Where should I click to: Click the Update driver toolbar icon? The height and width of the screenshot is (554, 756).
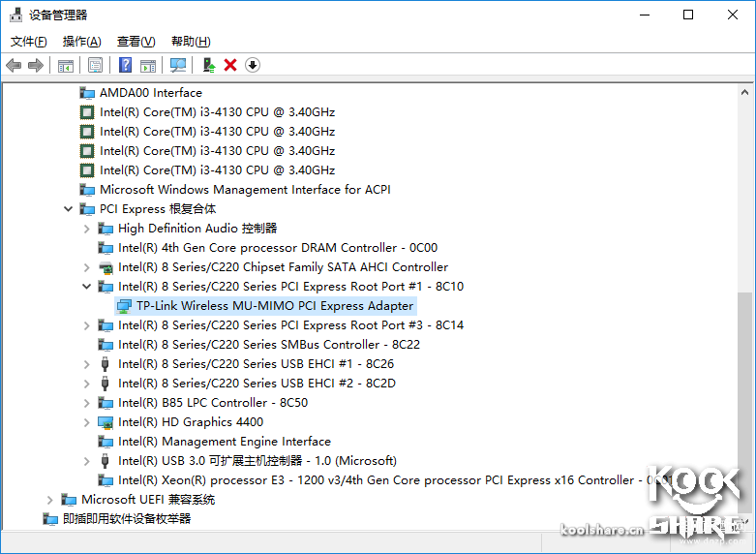[209, 65]
